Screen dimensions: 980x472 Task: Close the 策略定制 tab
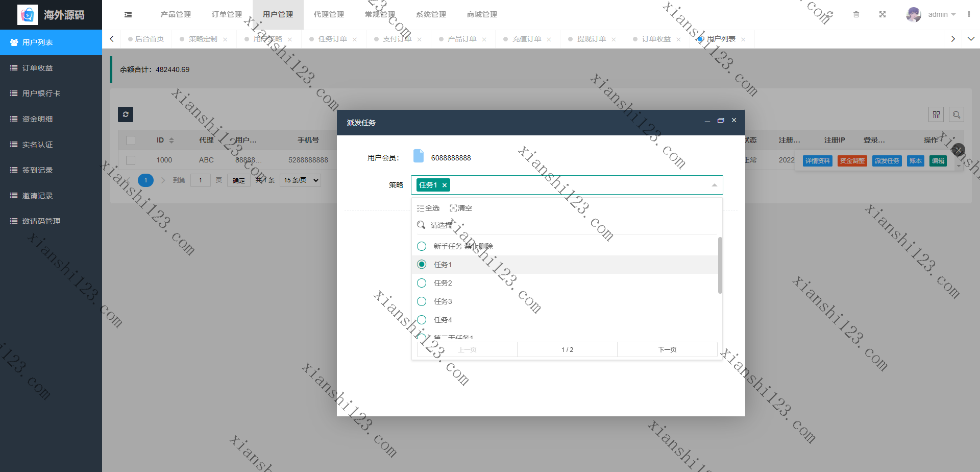coord(225,39)
